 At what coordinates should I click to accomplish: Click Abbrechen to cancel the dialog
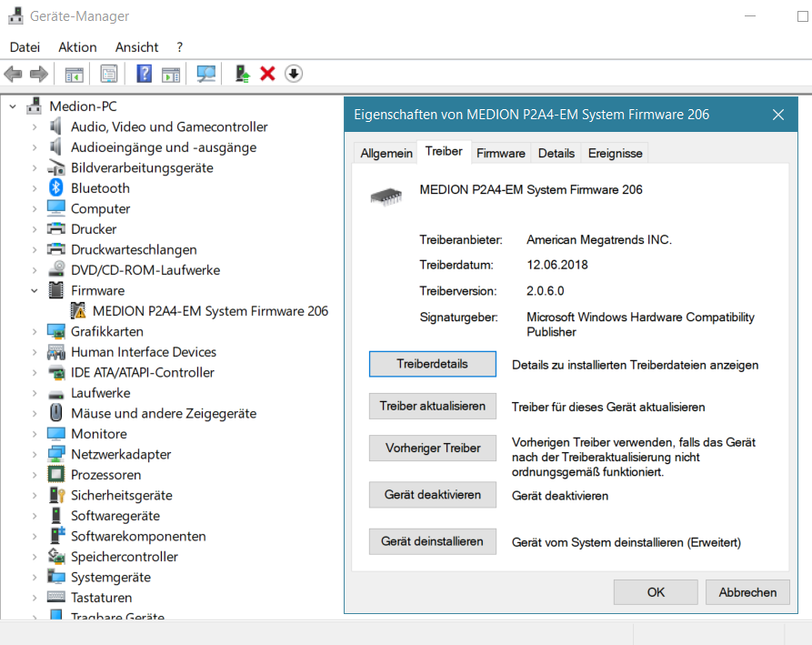pyautogui.click(x=747, y=591)
